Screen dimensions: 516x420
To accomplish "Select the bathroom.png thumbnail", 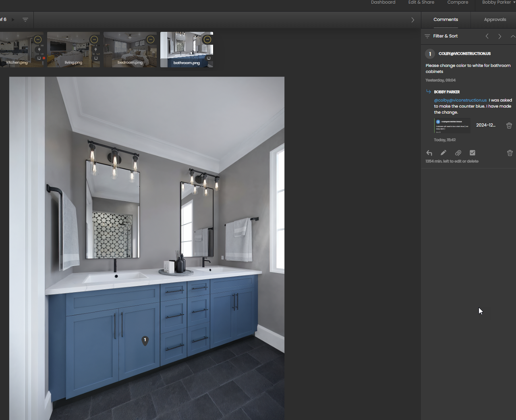I will click(x=187, y=50).
